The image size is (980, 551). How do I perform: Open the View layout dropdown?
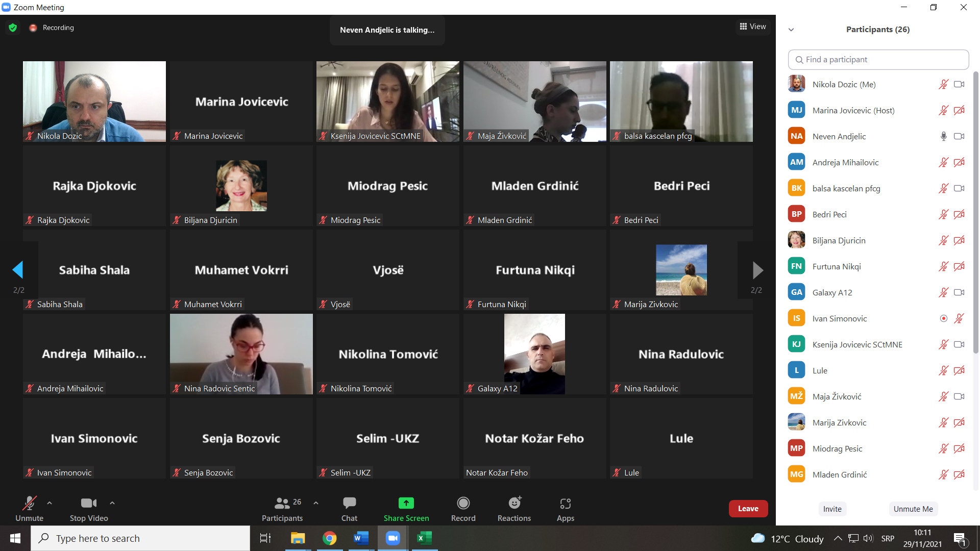753,27
